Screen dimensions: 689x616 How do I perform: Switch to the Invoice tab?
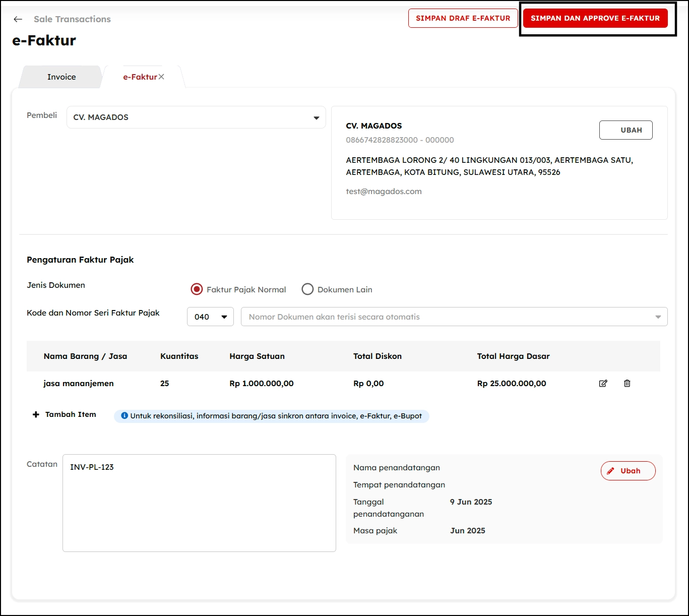61,77
